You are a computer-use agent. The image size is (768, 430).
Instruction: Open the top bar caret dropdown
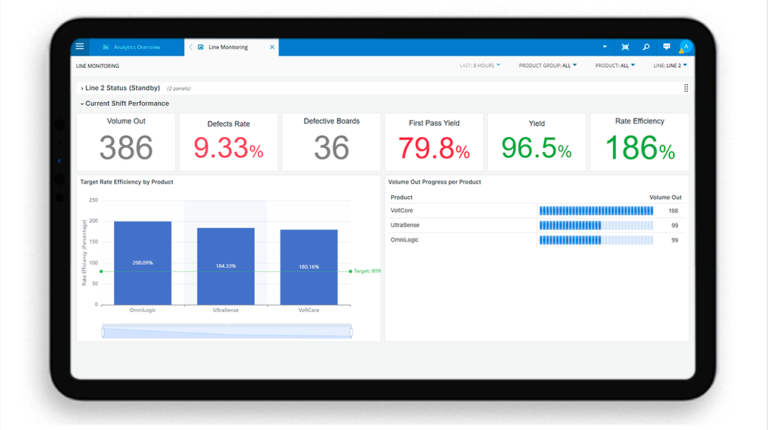[604, 47]
